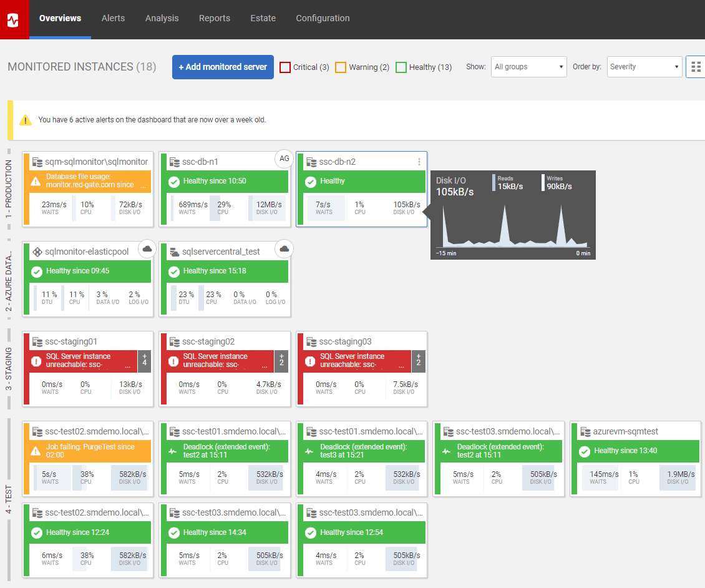Expand the +4 alerts badge on ssc-staging01
This screenshot has height=588, width=705.
[146, 360]
